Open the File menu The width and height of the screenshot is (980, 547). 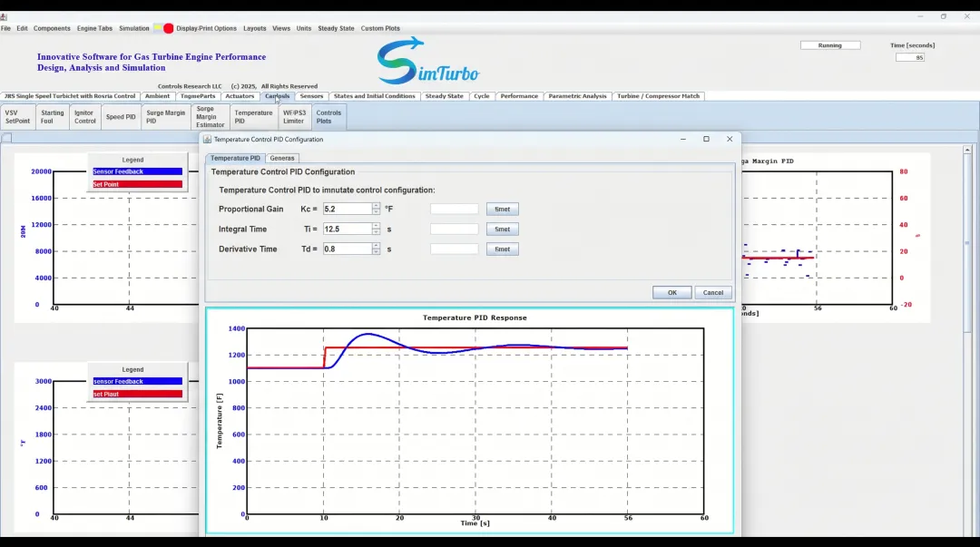pyautogui.click(x=5, y=28)
